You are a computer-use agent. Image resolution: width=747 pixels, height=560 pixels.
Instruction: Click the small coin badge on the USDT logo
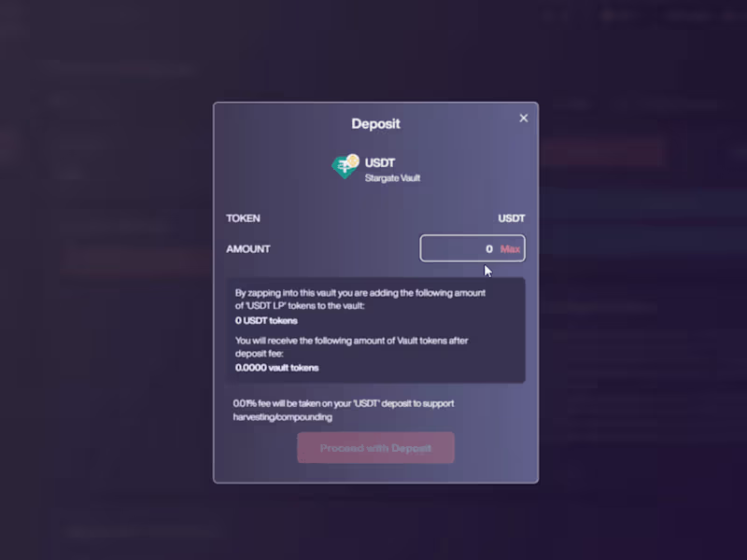(x=353, y=161)
